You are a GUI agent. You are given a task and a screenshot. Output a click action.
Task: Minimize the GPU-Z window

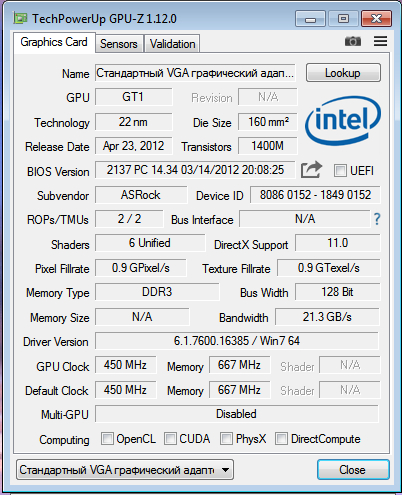[310, 19]
